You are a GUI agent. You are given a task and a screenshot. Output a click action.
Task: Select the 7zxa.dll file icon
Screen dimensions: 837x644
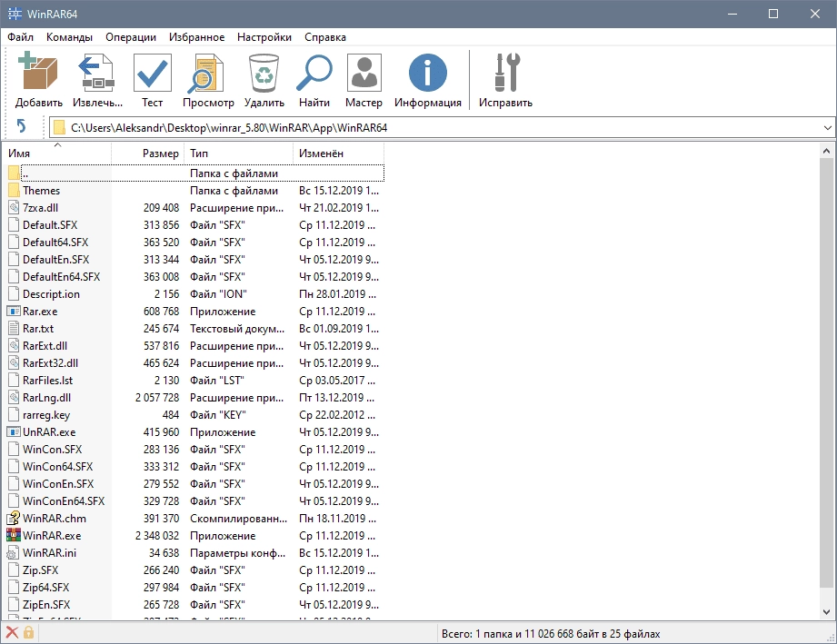pyautogui.click(x=14, y=207)
